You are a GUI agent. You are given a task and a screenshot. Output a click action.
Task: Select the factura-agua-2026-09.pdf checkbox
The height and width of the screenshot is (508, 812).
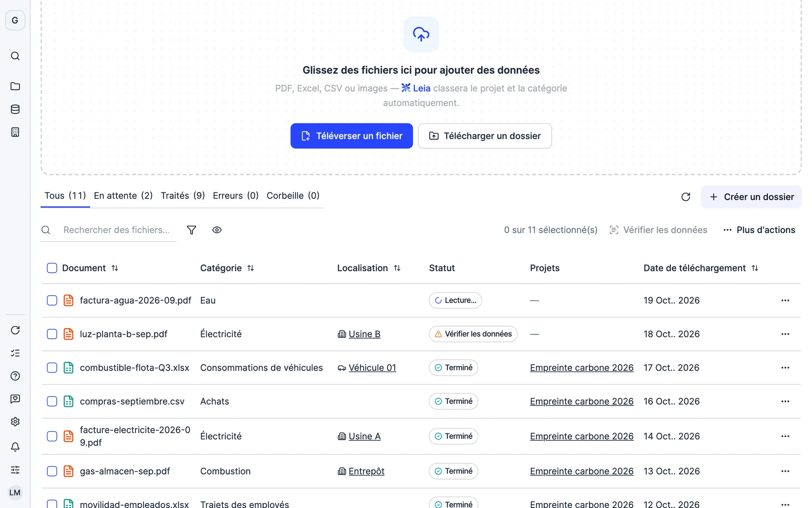[52, 301]
